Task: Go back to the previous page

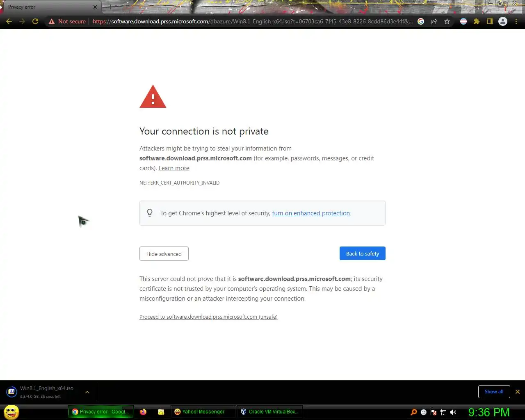Action: point(9,21)
